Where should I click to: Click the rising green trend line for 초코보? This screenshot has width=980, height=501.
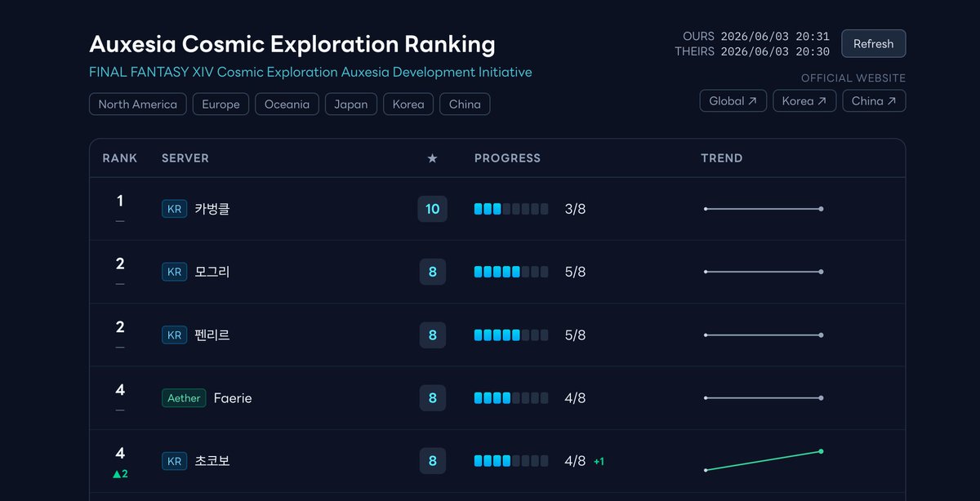763,461
